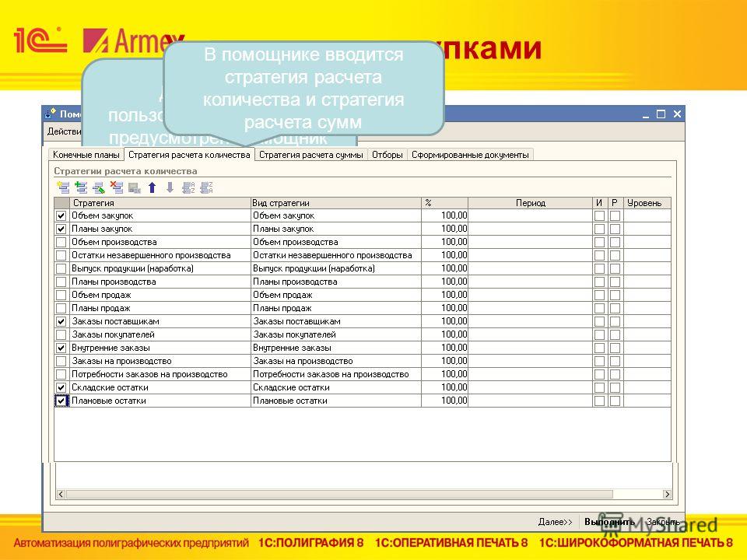
Task: Uncheck the Планы закупок strategy checkbox
Action: pos(61,229)
